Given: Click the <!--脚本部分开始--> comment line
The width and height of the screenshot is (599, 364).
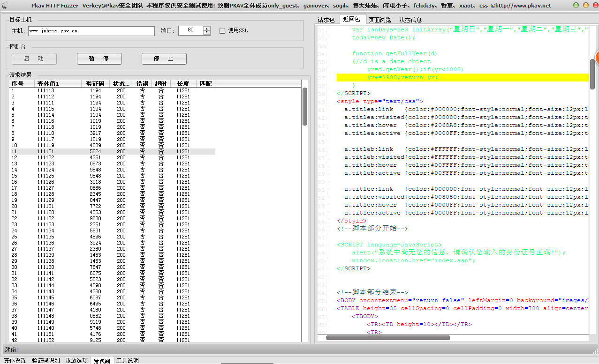Looking at the screenshot, I should click(x=372, y=229).
